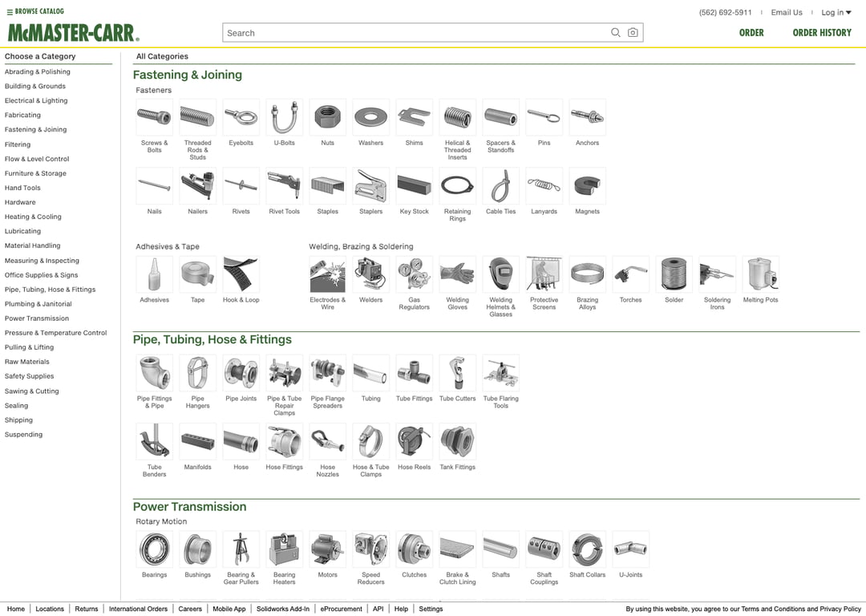Click the Email Us link

pyautogui.click(x=787, y=12)
